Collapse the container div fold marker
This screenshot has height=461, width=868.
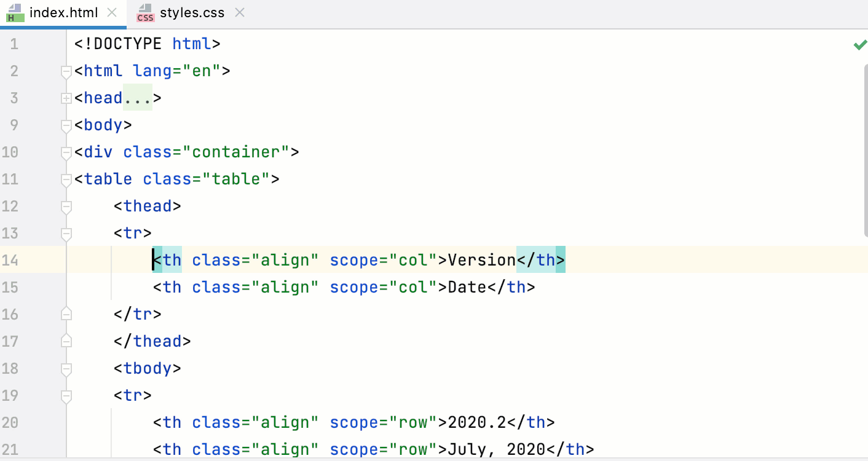click(x=66, y=152)
